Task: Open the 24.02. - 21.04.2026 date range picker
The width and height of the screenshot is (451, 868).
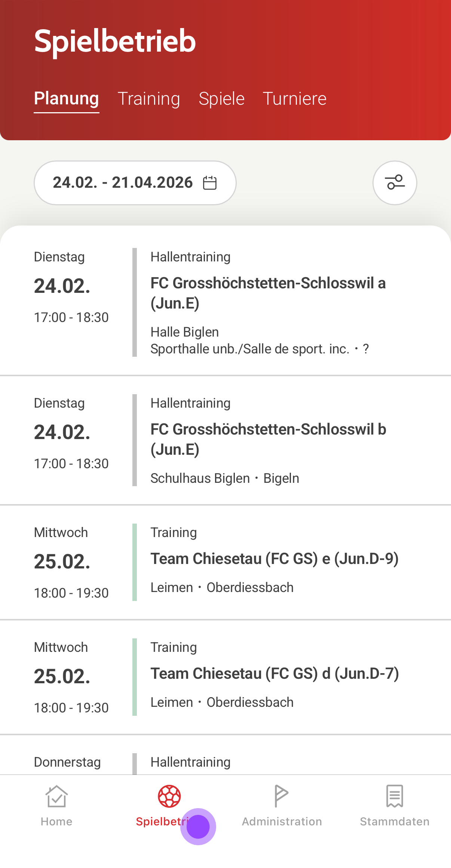Action: point(123,183)
